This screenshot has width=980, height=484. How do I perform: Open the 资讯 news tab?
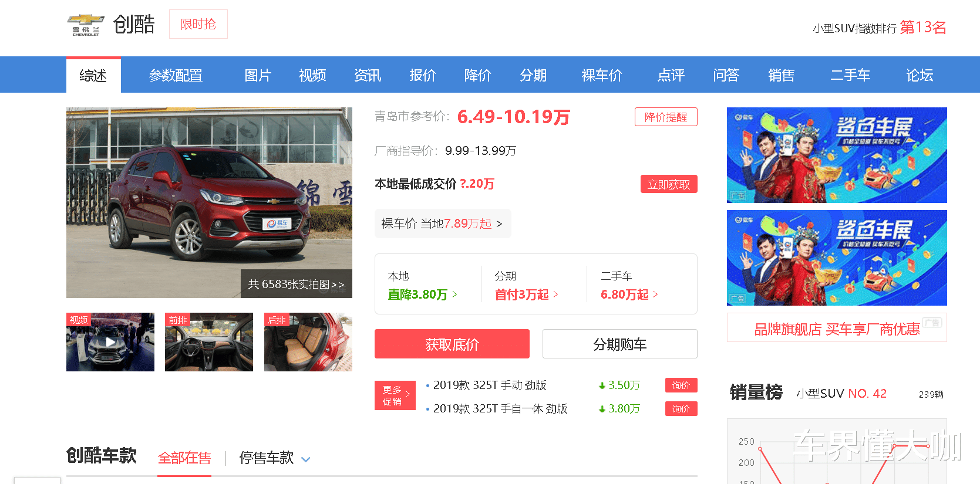pyautogui.click(x=368, y=75)
